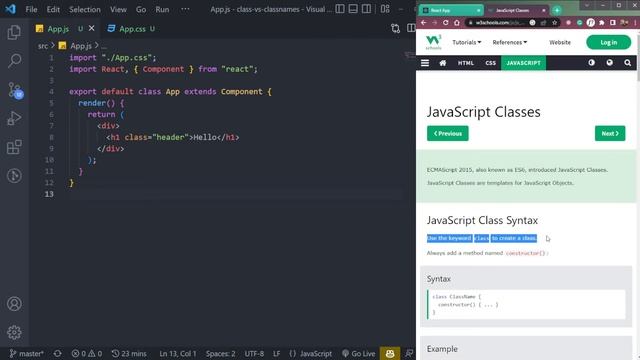Open HTML tutorial in navbar
This screenshot has width=640, height=360.
pyautogui.click(x=466, y=63)
